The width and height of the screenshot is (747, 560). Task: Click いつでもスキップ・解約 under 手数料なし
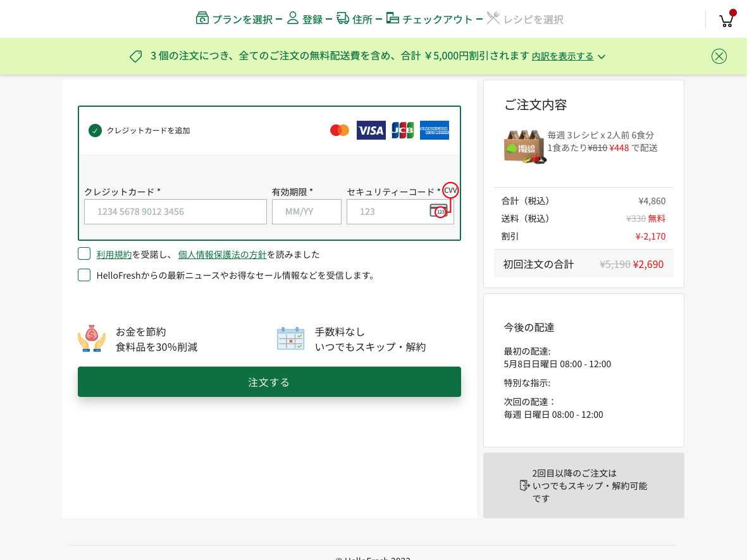point(370,347)
